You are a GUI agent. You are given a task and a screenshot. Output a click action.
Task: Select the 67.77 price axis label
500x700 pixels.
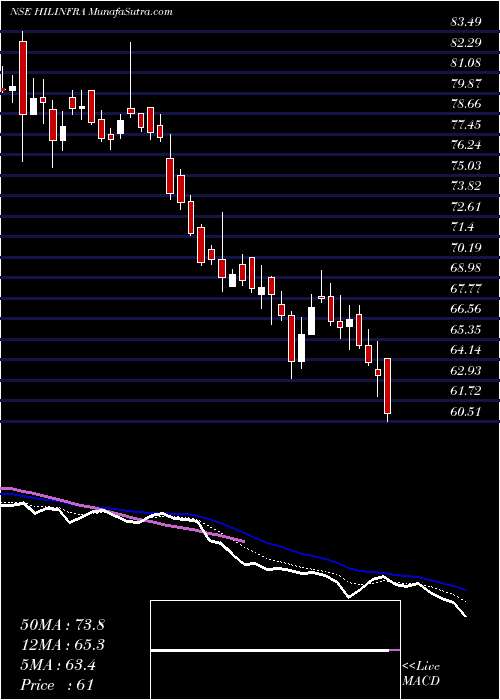466,289
